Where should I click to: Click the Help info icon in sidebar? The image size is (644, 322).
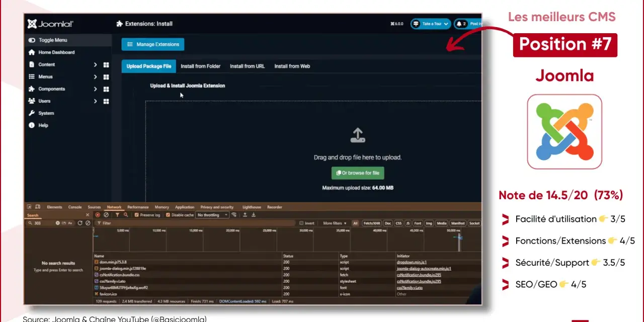point(32,125)
